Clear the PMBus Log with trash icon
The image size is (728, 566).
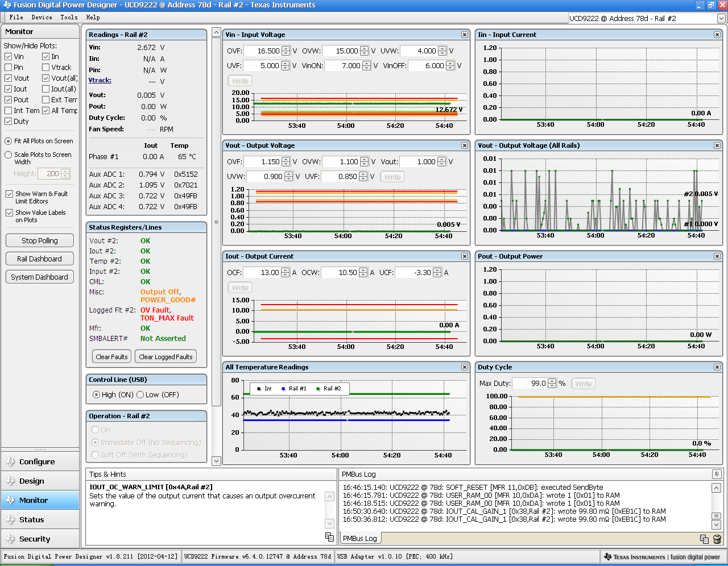point(717,539)
